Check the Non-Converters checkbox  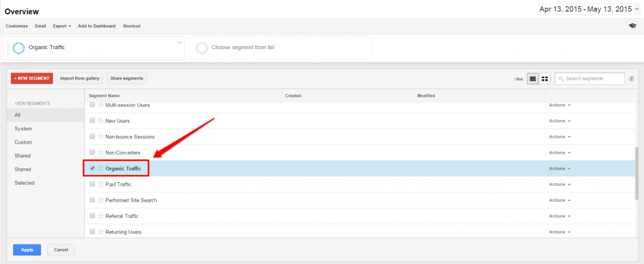tap(92, 152)
